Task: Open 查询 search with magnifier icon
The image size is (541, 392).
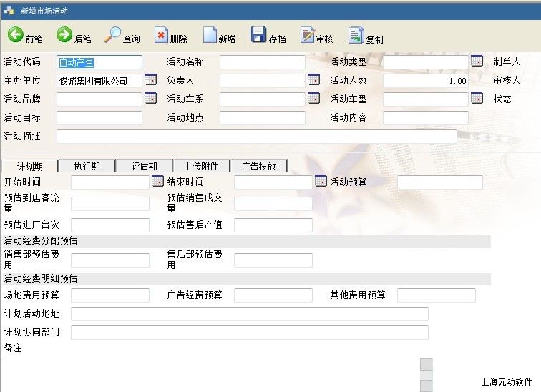Action: click(x=113, y=35)
